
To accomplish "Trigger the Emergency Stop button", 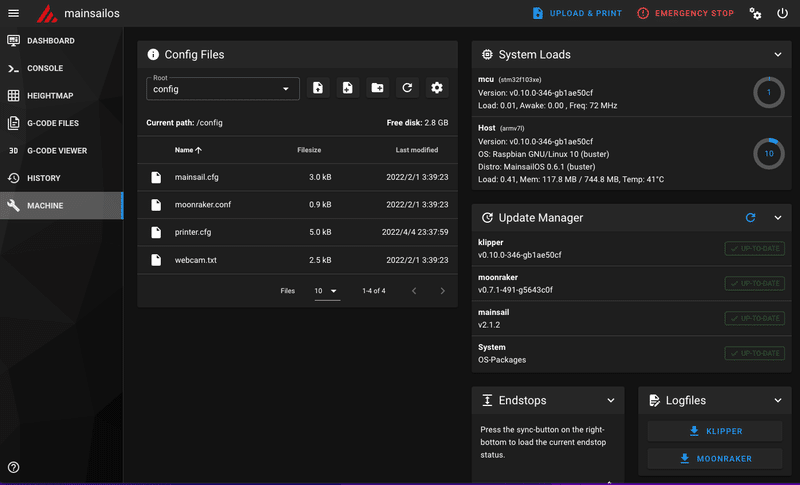I will [x=685, y=13].
